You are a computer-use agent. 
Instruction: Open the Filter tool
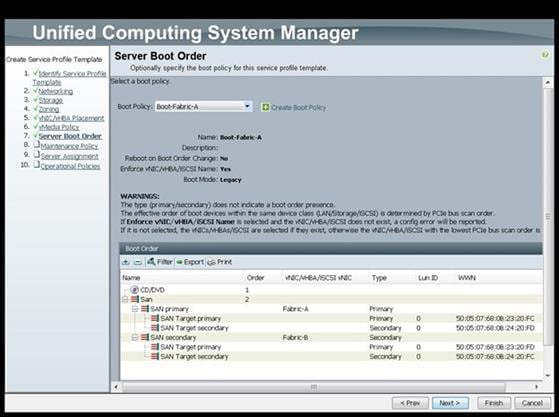click(160, 262)
